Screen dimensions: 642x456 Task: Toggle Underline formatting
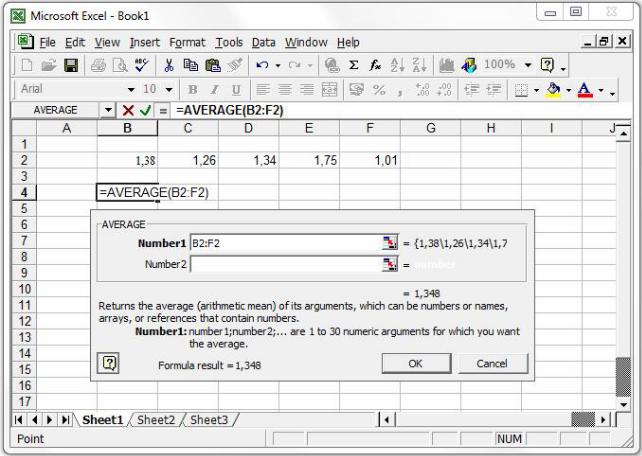pos(236,90)
